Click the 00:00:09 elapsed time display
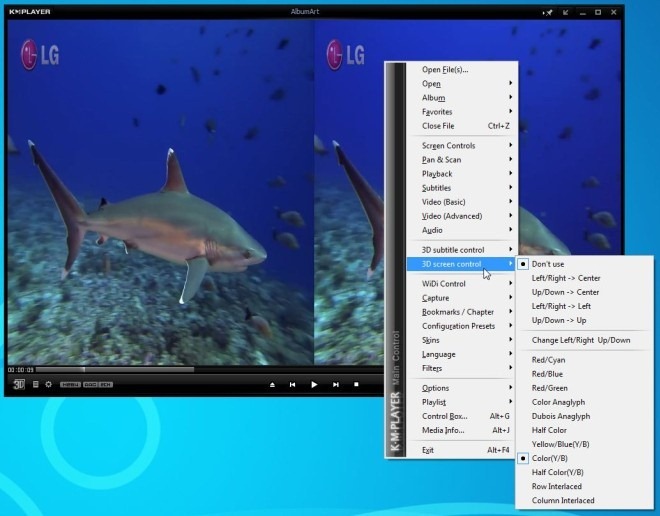 pyautogui.click(x=21, y=370)
